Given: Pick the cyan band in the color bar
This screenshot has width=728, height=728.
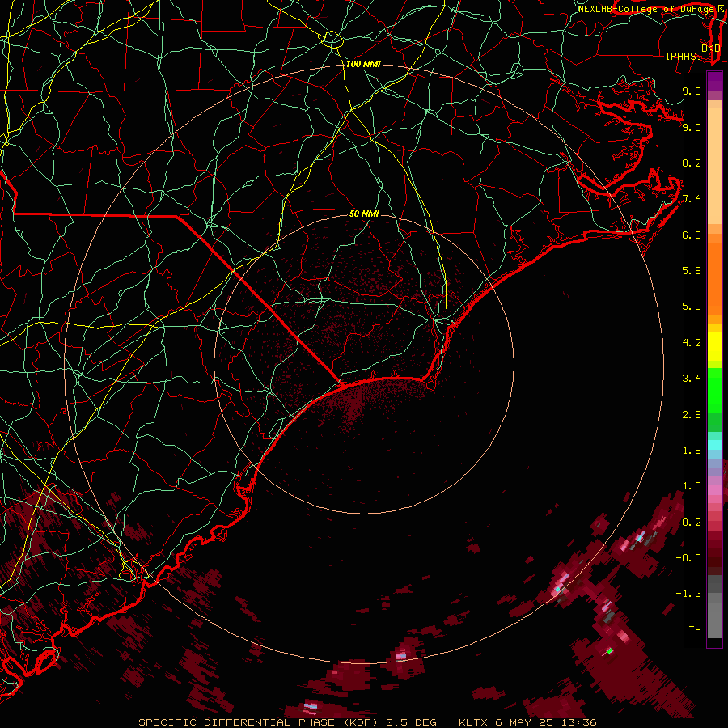Looking at the screenshot, I should click(714, 445).
